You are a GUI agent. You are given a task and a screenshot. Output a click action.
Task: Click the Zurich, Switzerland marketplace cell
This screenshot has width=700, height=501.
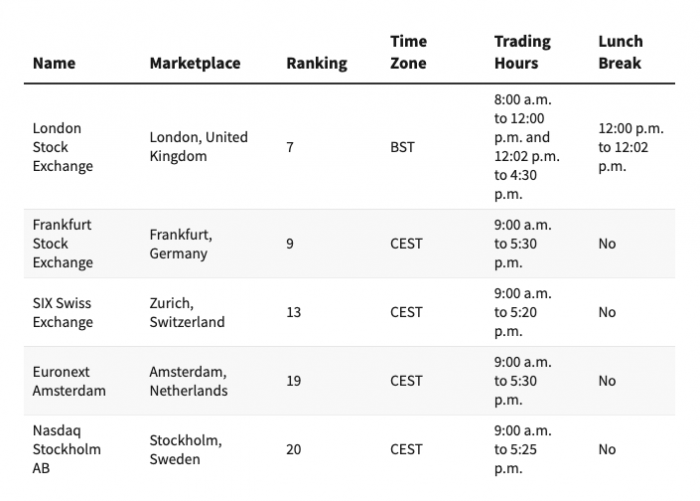coord(187,312)
